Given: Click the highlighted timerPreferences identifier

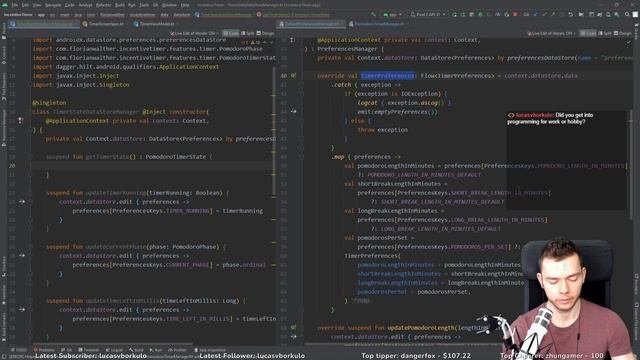Looking at the screenshot, I should coord(388,76).
